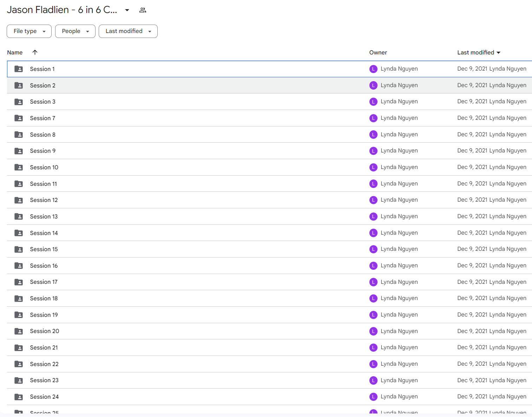Click the shared folder icon for Session 24
This screenshot has width=532, height=417.
click(19, 397)
